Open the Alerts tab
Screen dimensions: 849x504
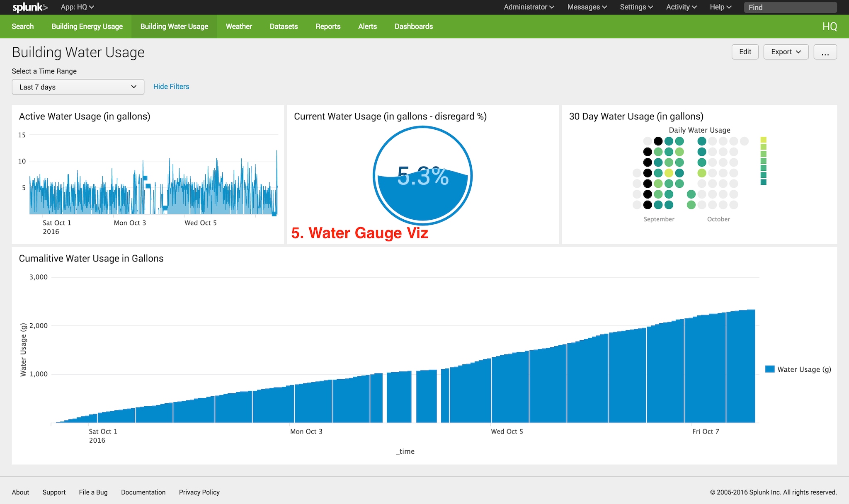click(367, 27)
